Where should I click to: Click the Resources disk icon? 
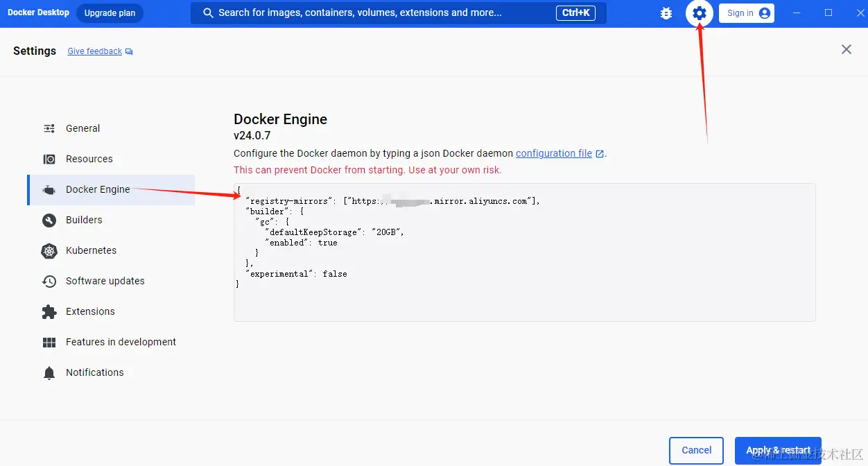point(49,159)
